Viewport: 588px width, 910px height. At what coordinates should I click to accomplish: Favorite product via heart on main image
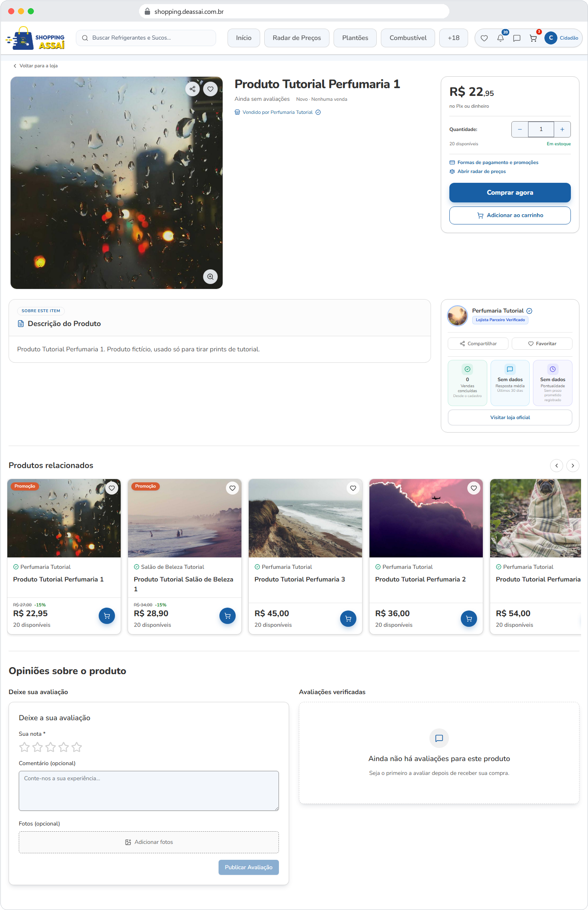click(210, 89)
